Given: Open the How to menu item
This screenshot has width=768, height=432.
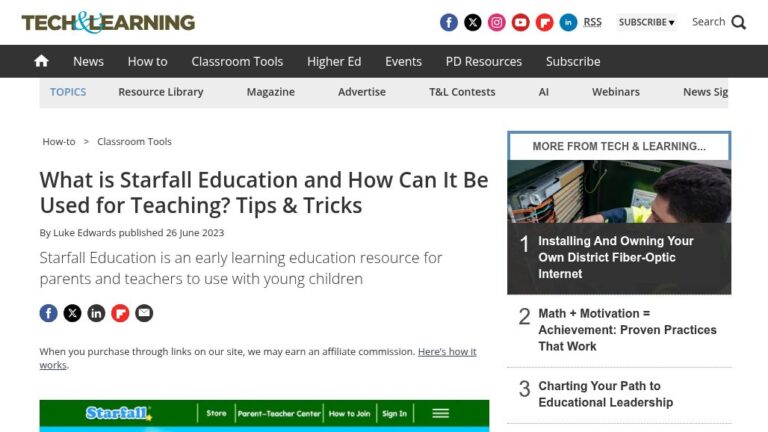Looking at the screenshot, I should click(x=147, y=62).
